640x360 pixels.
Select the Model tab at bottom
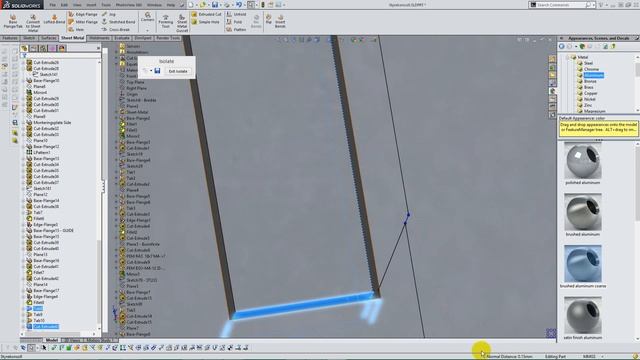(52, 340)
